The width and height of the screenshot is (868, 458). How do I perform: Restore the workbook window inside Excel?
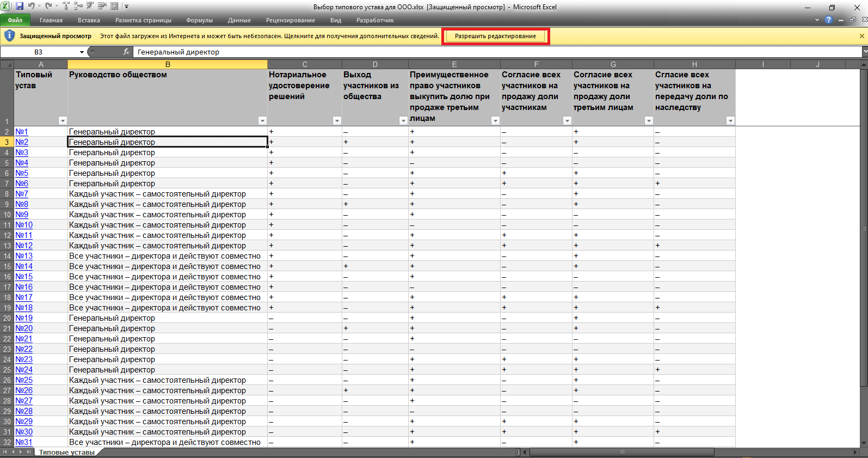point(853,20)
